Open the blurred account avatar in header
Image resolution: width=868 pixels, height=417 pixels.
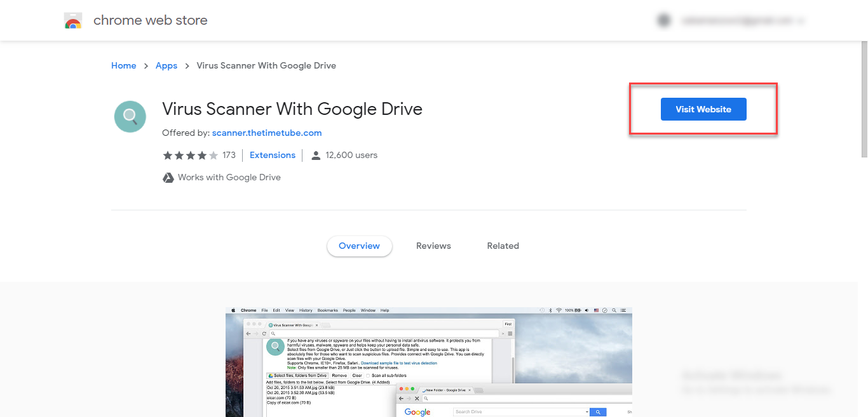point(663,21)
